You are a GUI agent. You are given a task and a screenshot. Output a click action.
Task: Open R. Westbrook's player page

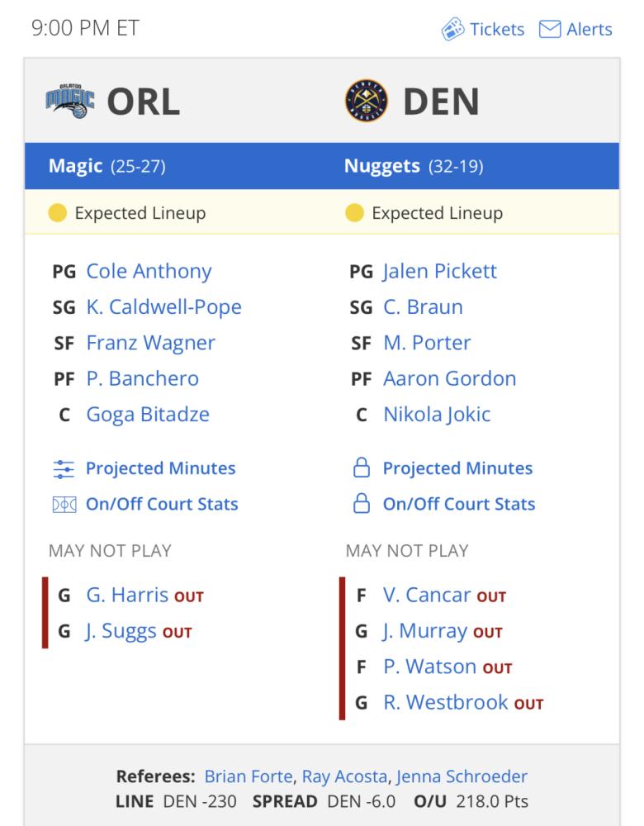446,702
